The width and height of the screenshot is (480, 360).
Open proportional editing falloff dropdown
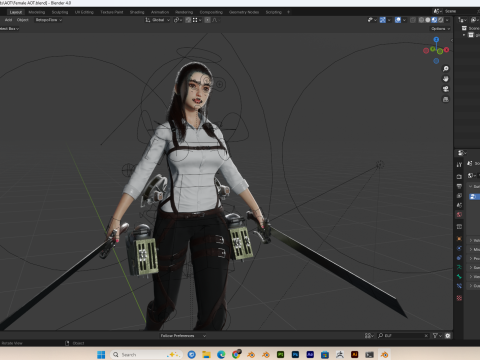coord(215,20)
